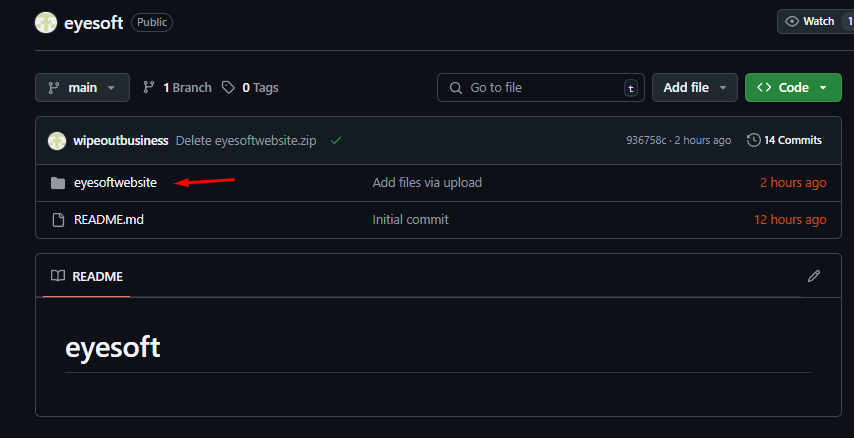Viewport: 854px width, 438px height.
Task: Focus the Go to file search field
Action: tap(540, 88)
